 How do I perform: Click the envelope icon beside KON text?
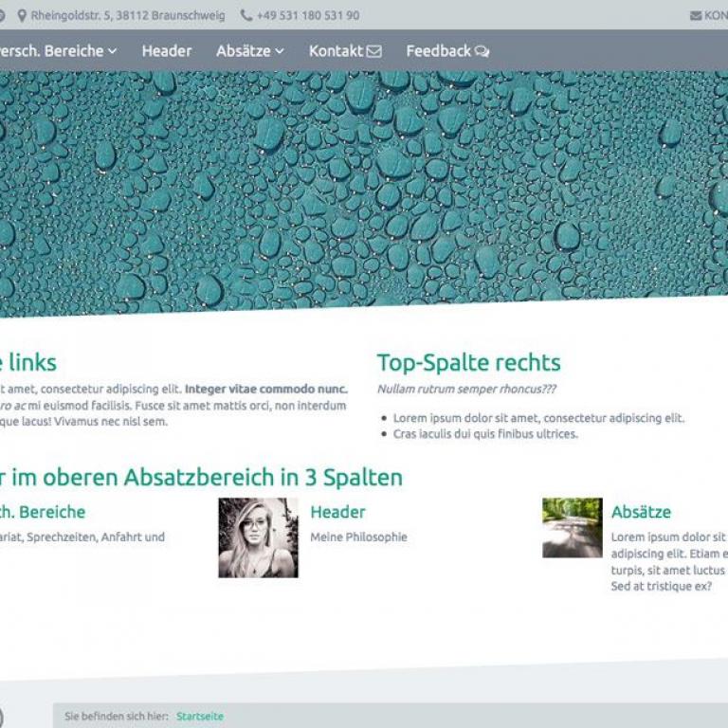696,16
